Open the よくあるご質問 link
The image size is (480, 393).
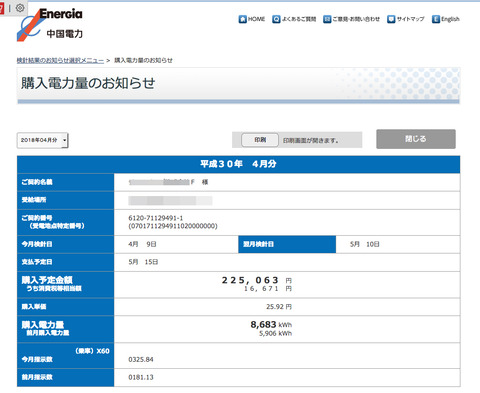299,19
